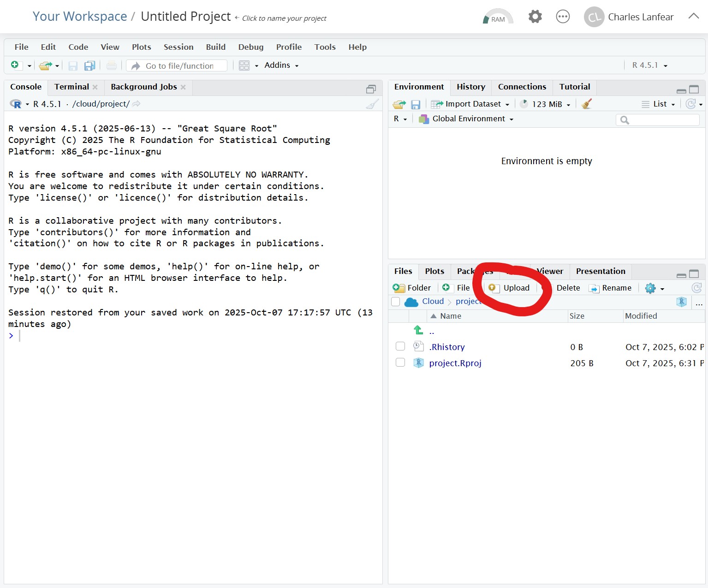This screenshot has height=588, width=708.
Task: Click the environment clear objects broom icon
Action: point(586,104)
